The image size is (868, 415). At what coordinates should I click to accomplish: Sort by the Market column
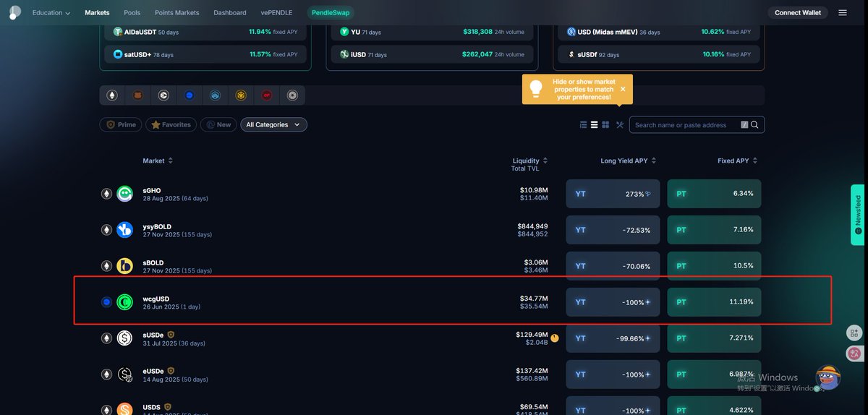pyautogui.click(x=158, y=161)
